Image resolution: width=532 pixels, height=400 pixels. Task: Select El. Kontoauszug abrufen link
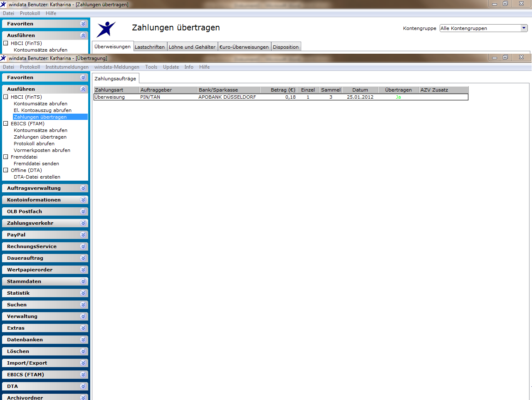[42, 110]
